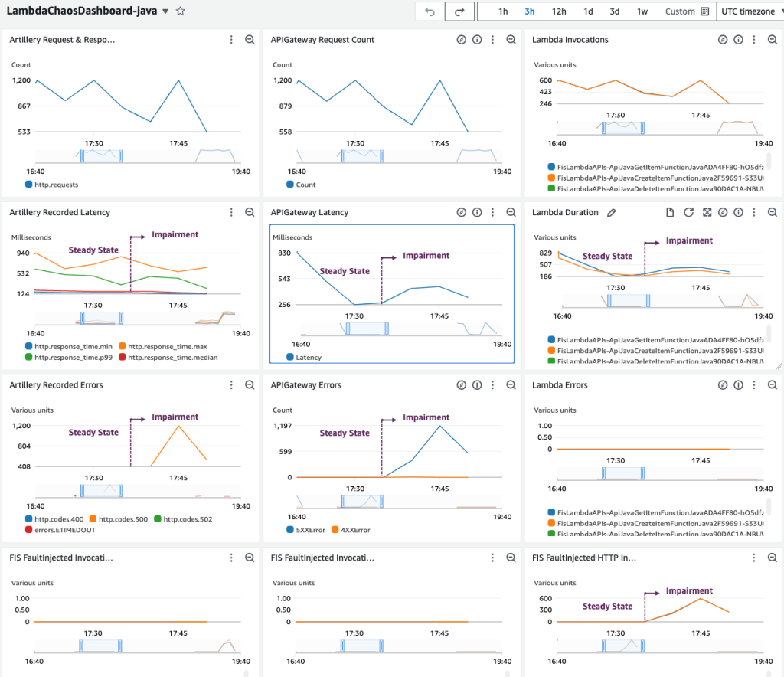Open info for the APIGateway Errors widget
This screenshot has height=677, width=784.
click(x=477, y=384)
